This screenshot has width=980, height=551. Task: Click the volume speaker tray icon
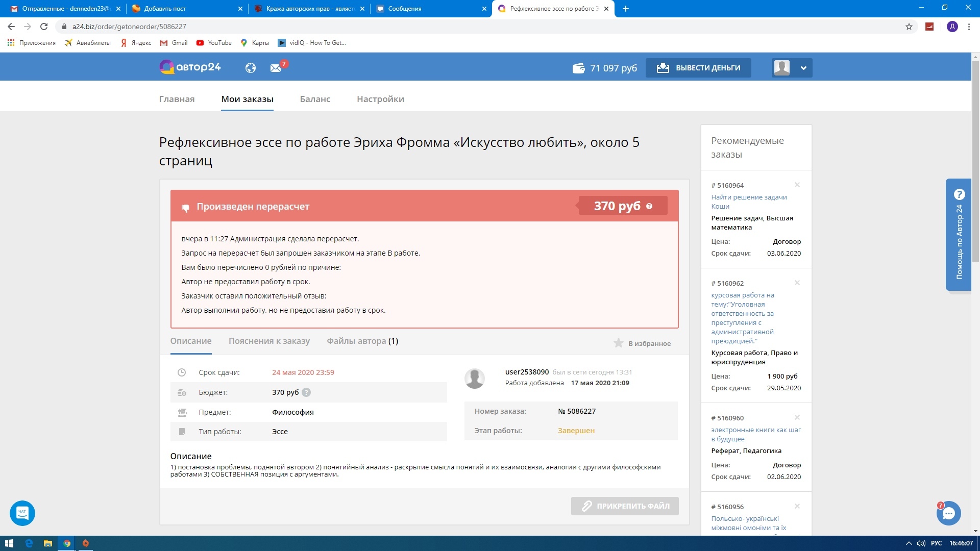[x=921, y=543]
